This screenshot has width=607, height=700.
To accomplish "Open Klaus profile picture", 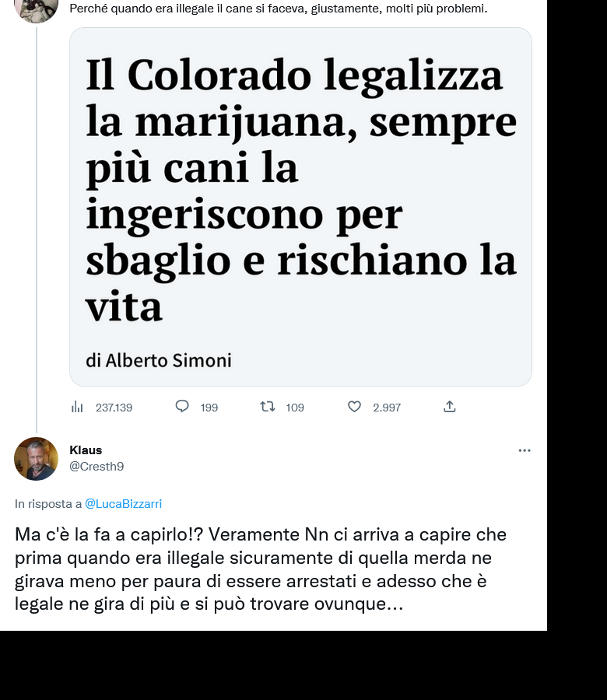I will point(36,459).
